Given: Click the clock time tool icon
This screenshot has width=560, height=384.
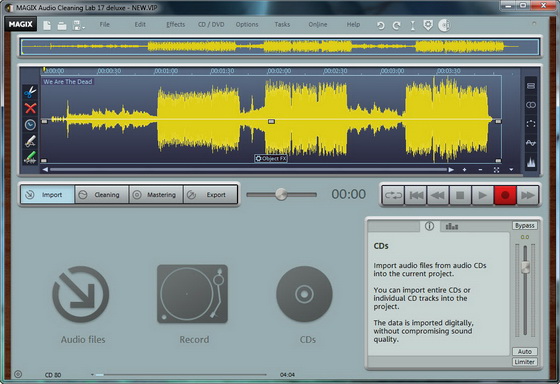Looking at the screenshot, I should 30,124.
